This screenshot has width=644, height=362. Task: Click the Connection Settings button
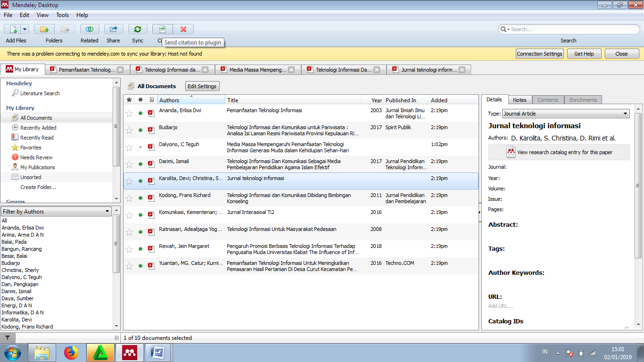[x=539, y=54]
